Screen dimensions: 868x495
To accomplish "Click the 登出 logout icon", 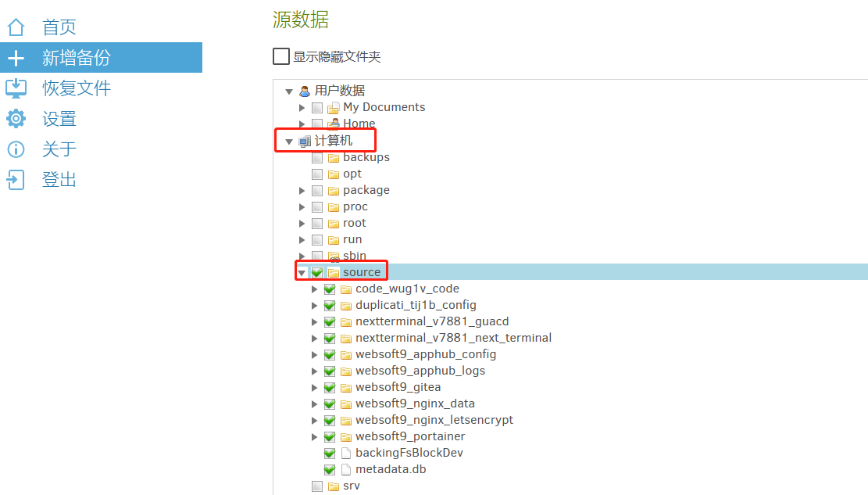I will tap(16, 180).
